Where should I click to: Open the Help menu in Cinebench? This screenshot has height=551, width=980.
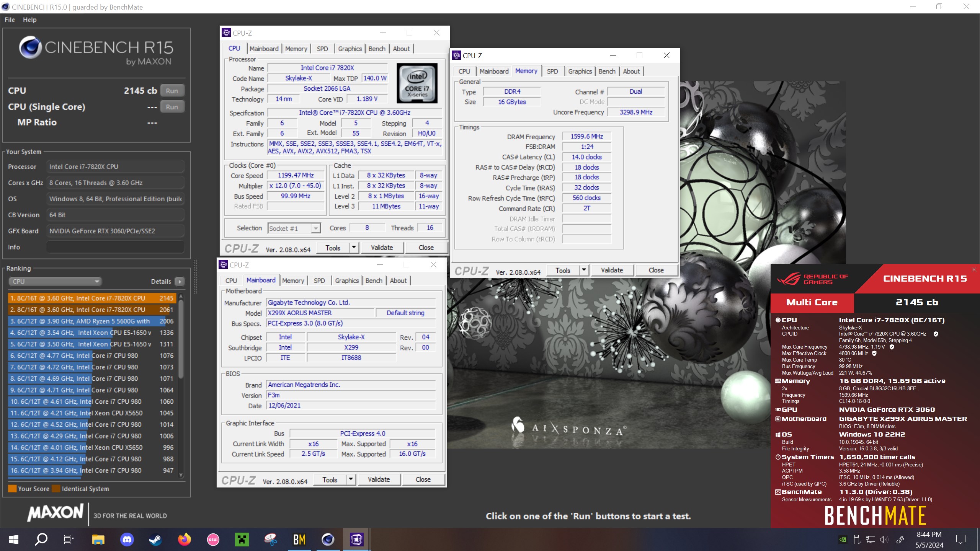pos(29,20)
